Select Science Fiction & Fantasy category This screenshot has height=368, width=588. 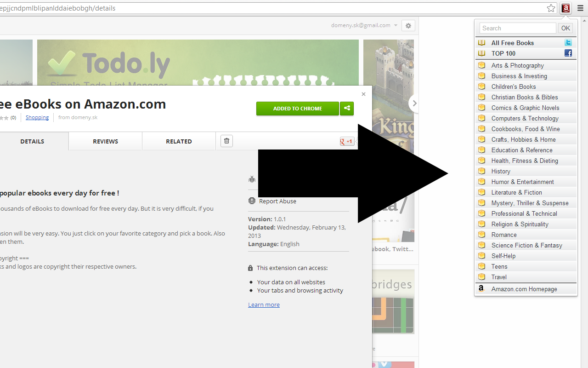tap(526, 245)
